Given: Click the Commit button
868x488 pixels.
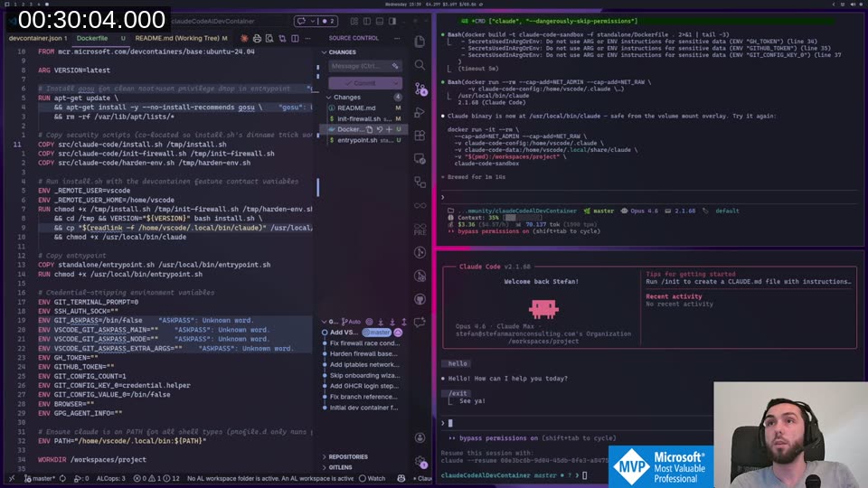Looking at the screenshot, I should [361, 83].
